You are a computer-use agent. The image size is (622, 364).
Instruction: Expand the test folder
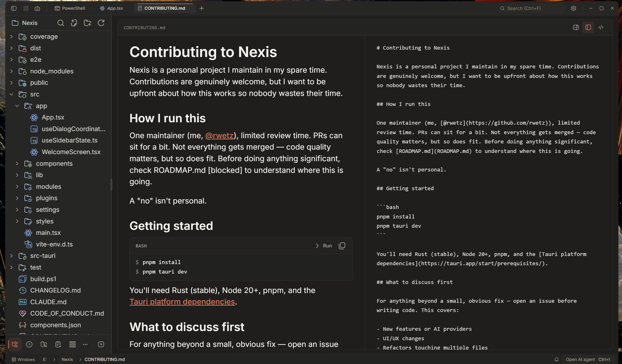[x=11, y=267]
